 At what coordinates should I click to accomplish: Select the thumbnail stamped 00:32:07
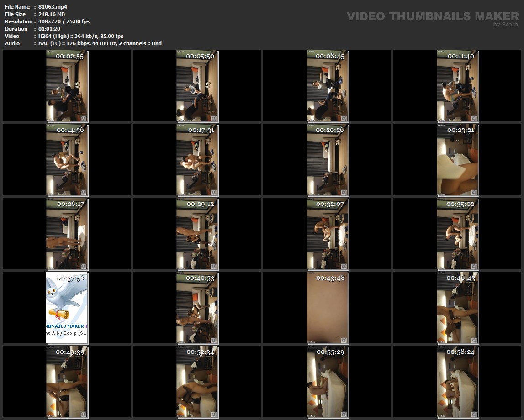328,234
